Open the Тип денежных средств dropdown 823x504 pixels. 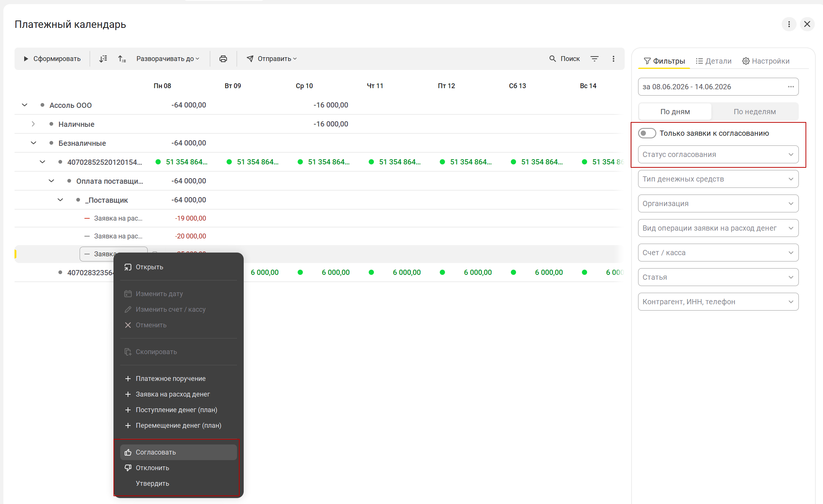(x=718, y=179)
